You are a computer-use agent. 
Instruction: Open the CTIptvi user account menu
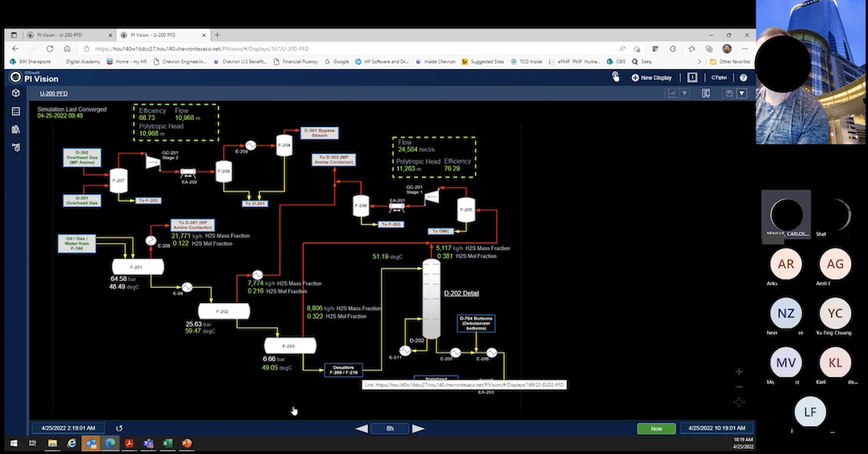point(719,78)
